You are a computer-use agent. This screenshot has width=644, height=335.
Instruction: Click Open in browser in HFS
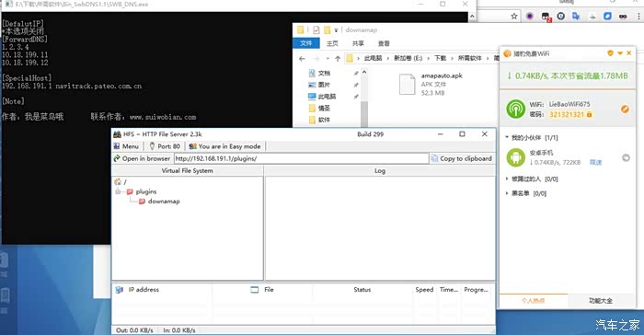coord(142,158)
